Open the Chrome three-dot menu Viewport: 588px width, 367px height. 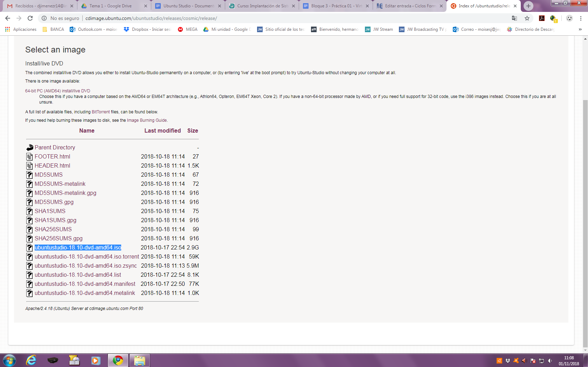(x=581, y=18)
